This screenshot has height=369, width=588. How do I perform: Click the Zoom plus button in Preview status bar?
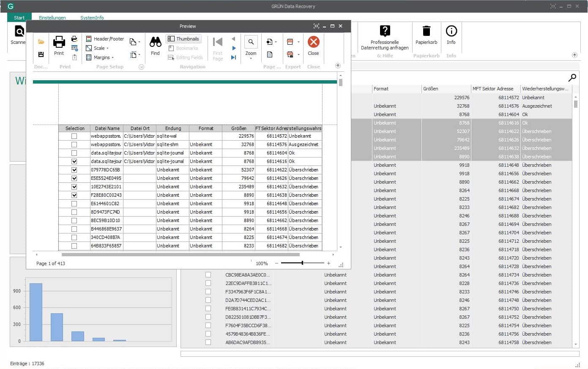coord(328,263)
